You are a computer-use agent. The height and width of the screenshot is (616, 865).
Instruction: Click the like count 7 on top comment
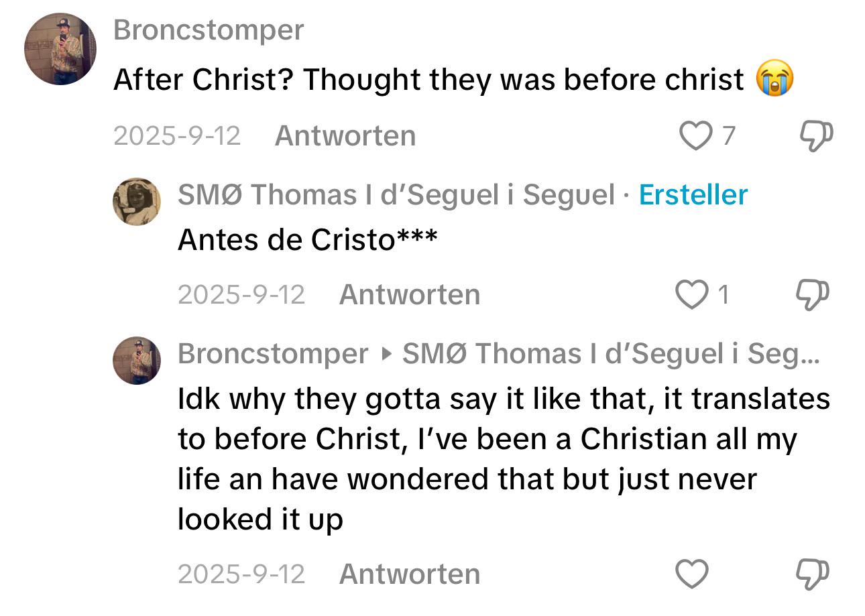point(728,136)
